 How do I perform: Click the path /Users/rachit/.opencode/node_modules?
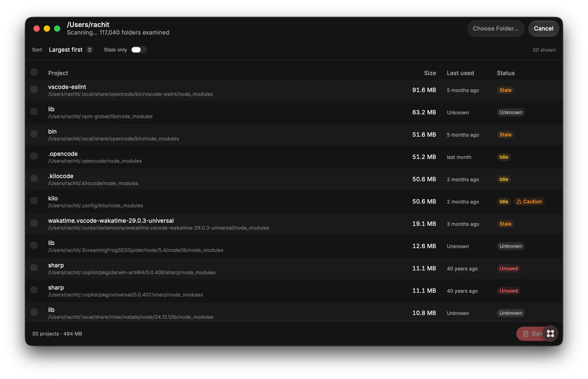[x=95, y=161]
